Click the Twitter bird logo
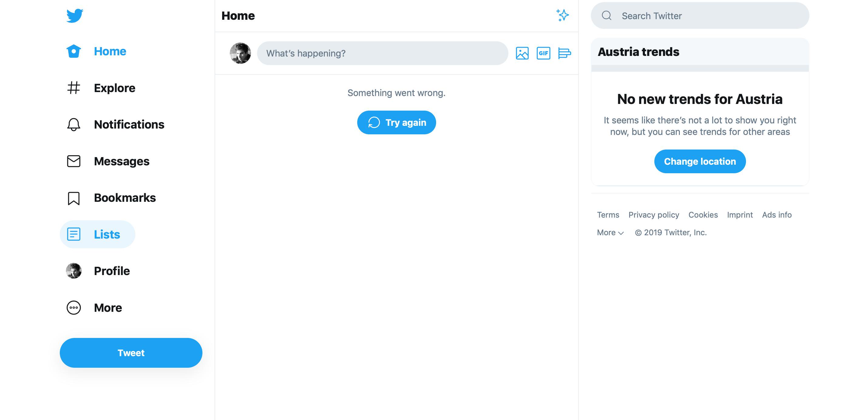 (x=75, y=16)
